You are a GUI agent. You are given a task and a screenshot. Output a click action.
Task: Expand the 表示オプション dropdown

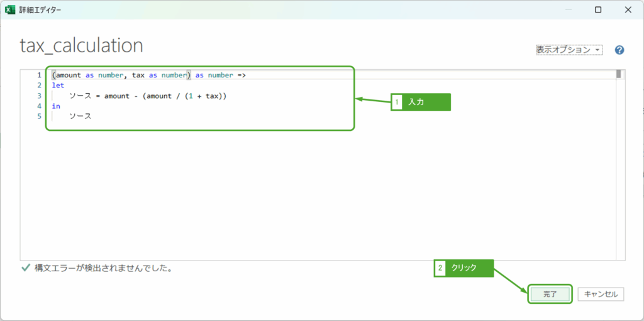(x=569, y=50)
